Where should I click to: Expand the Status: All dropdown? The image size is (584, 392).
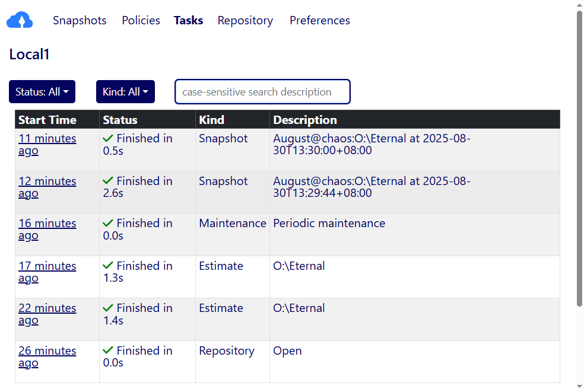click(42, 92)
